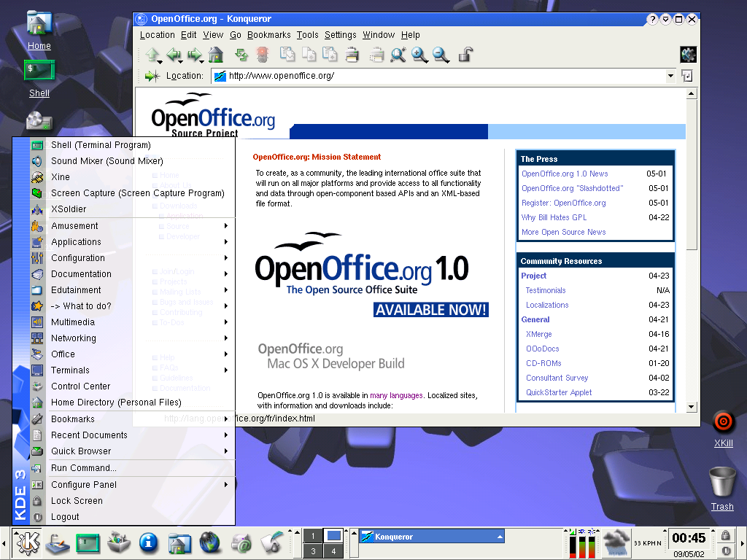Click the power logout panel button
The width and height of the screenshot is (747, 560).
pos(725,551)
